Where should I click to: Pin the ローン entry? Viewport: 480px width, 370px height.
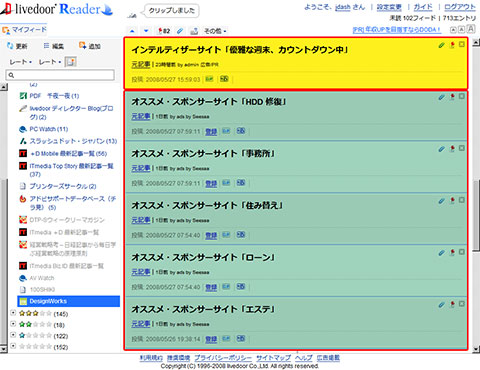(x=452, y=252)
